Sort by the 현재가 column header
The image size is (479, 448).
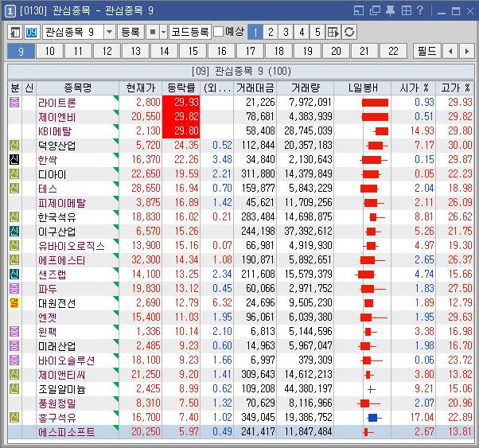tap(141, 88)
